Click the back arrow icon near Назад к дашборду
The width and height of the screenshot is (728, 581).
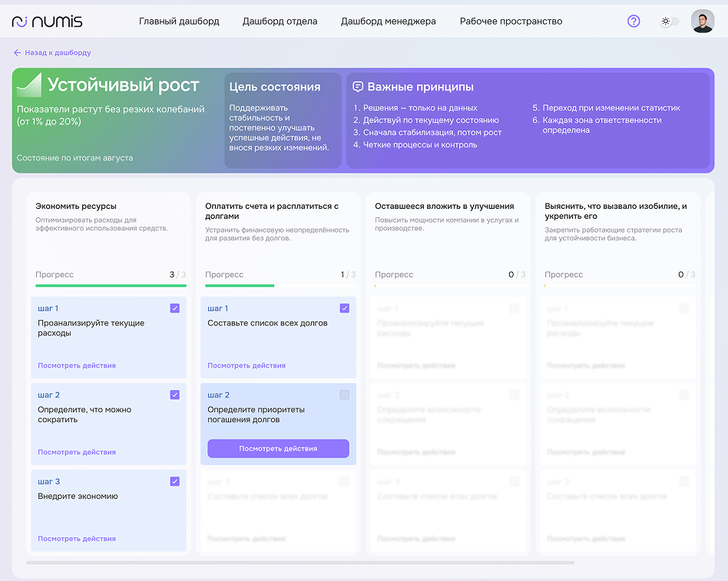pyautogui.click(x=17, y=53)
